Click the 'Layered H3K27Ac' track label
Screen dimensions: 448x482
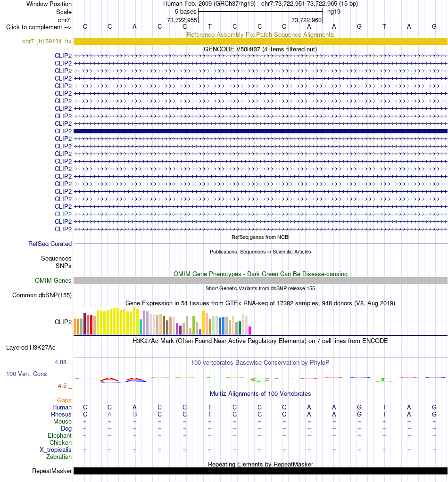click(31, 348)
